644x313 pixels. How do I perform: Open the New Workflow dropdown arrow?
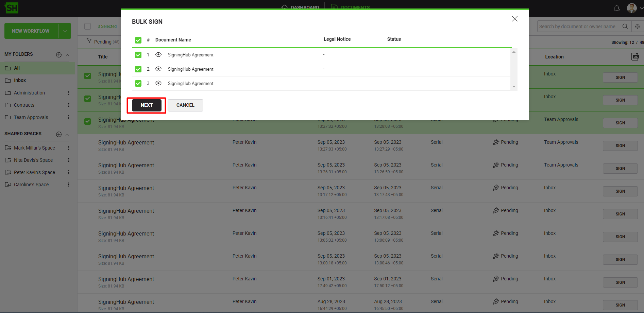65,31
